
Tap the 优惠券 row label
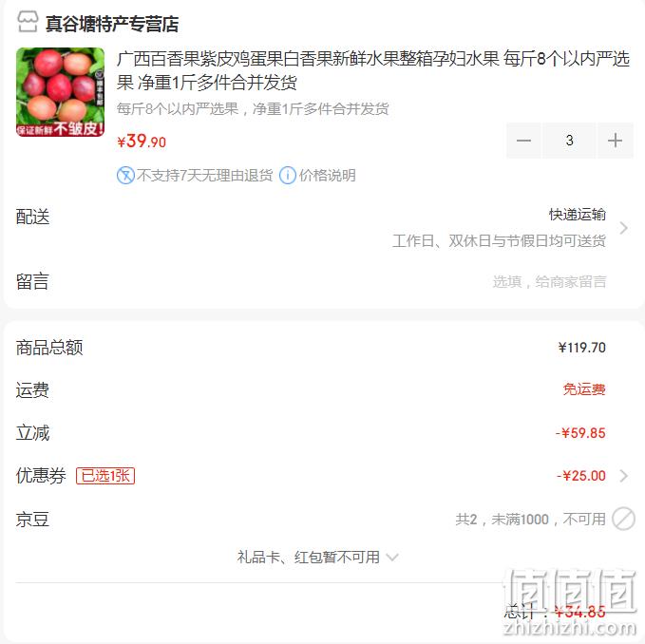pos(41,476)
